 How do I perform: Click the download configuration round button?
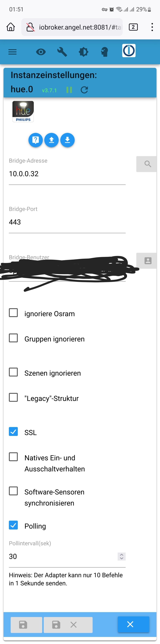[68, 140]
